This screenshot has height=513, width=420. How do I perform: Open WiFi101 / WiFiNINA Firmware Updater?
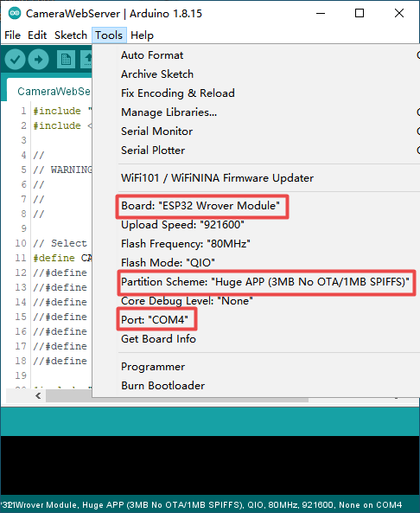(x=256, y=178)
